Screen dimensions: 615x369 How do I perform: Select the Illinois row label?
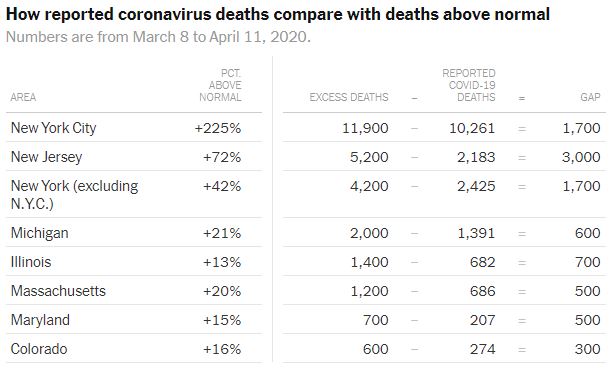point(31,262)
